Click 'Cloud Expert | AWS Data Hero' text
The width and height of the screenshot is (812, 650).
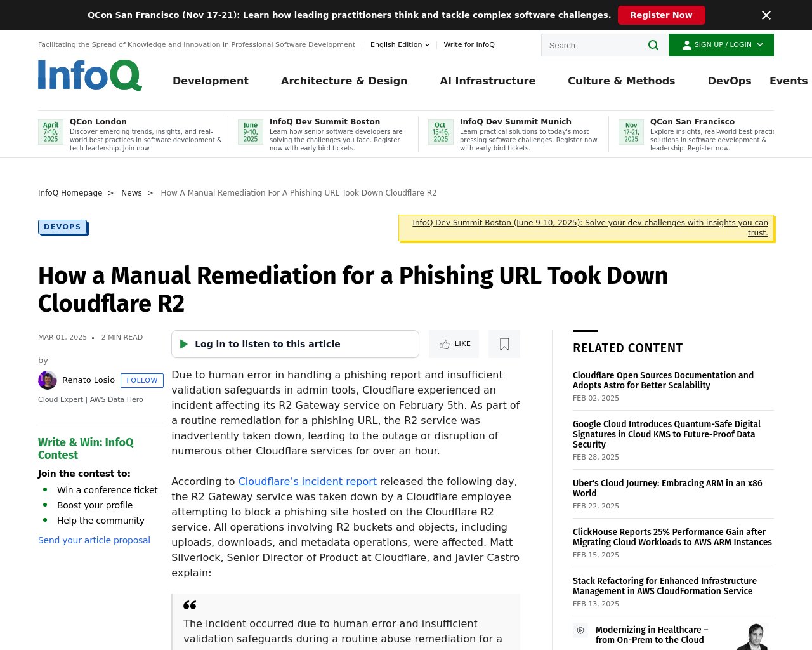click(91, 400)
